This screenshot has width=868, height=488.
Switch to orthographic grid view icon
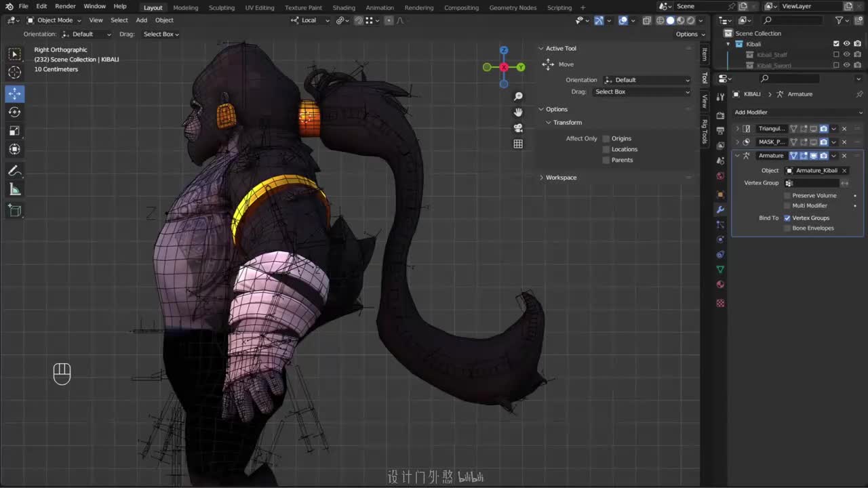pyautogui.click(x=518, y=144)
